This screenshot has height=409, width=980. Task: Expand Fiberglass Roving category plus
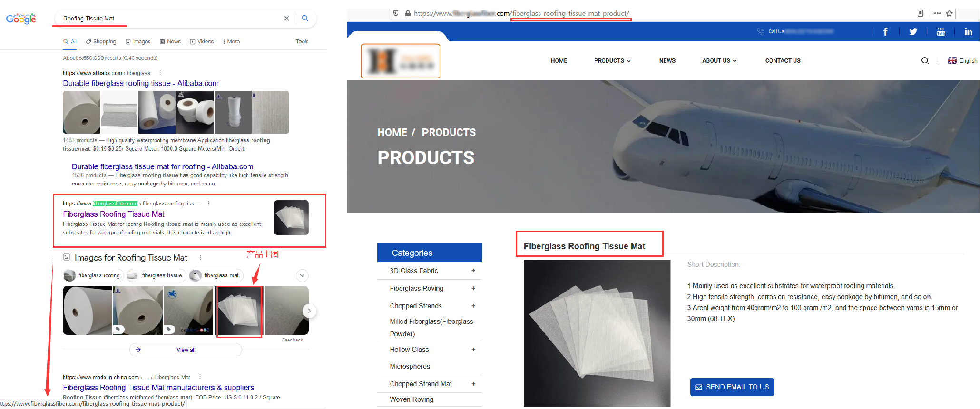(473, 288)
